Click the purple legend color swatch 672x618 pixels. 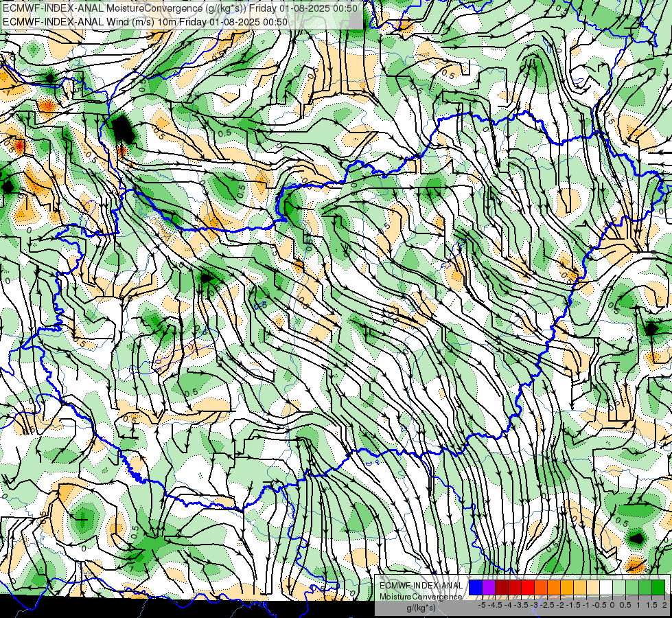click(489, 588)
